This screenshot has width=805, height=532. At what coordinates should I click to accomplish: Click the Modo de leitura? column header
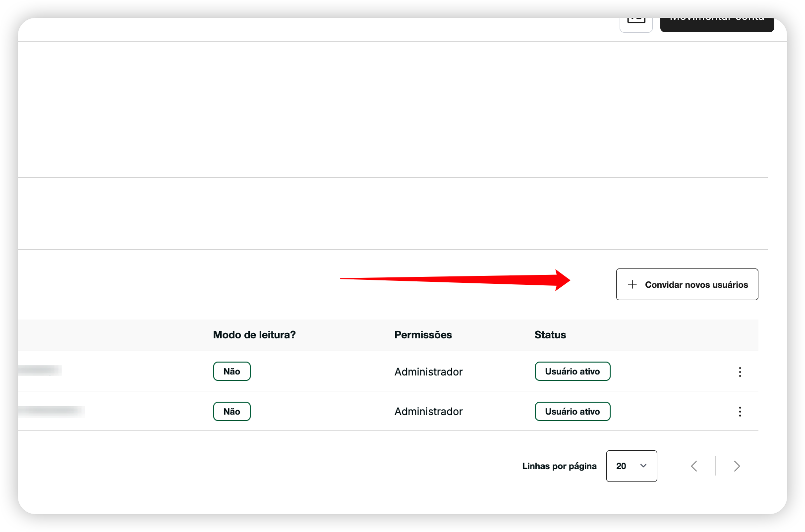(254, 335)
